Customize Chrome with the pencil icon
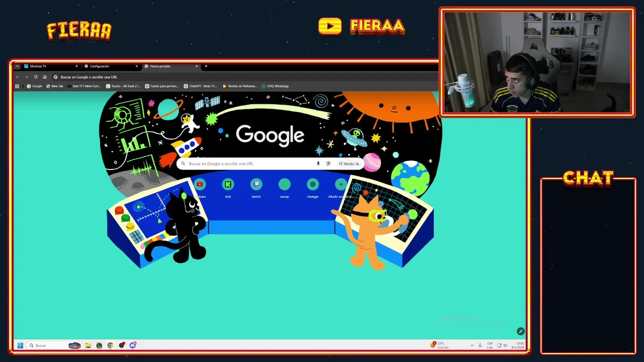This screenshot has width=644, height=362. point(520,331)
